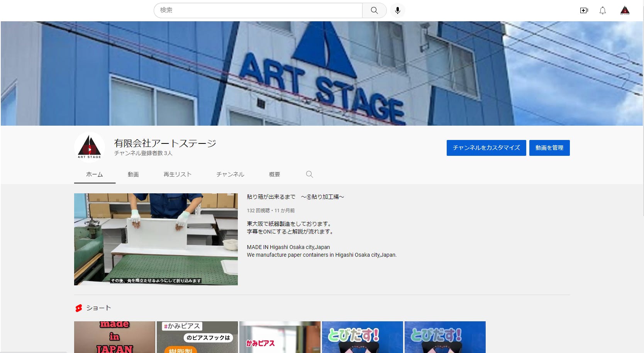Open the チャンネル tab

click(230, 174)
